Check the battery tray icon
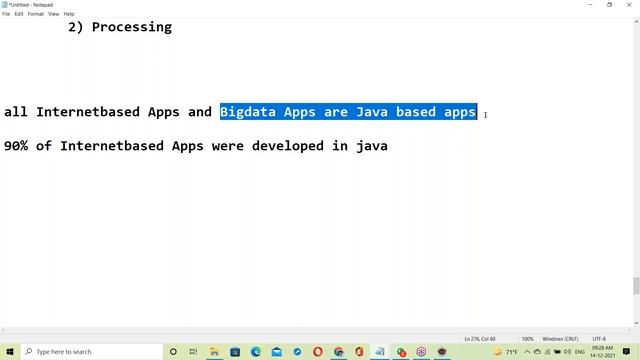The height and width of the screenshot is (360, 640). pyautogui.click(x=557, y=351)
